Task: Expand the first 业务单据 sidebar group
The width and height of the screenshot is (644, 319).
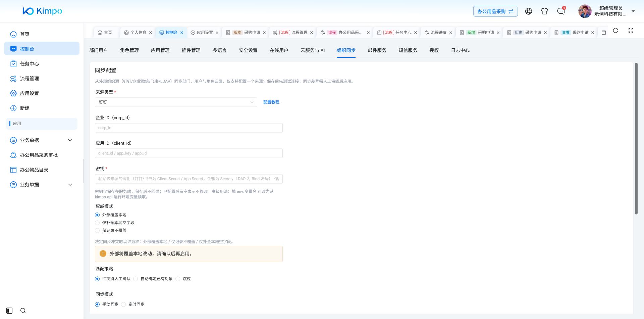Action: click(42, 140)
